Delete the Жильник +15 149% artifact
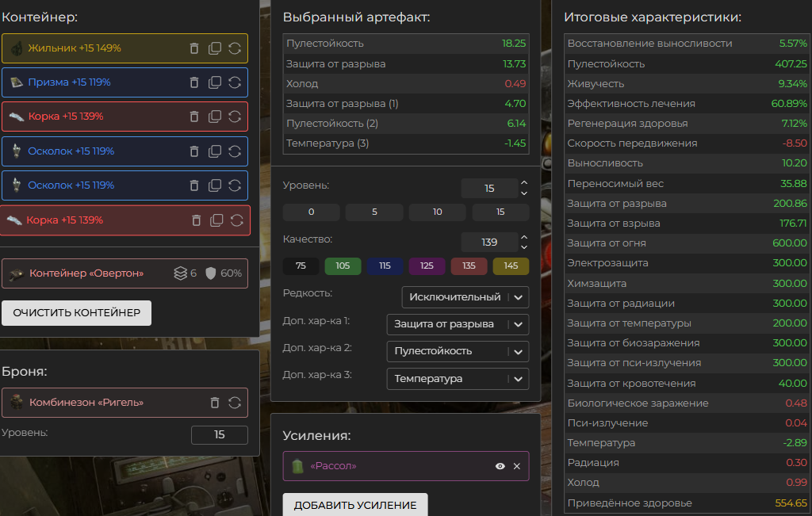Screen dimensions: 812x516 point(194,48)
